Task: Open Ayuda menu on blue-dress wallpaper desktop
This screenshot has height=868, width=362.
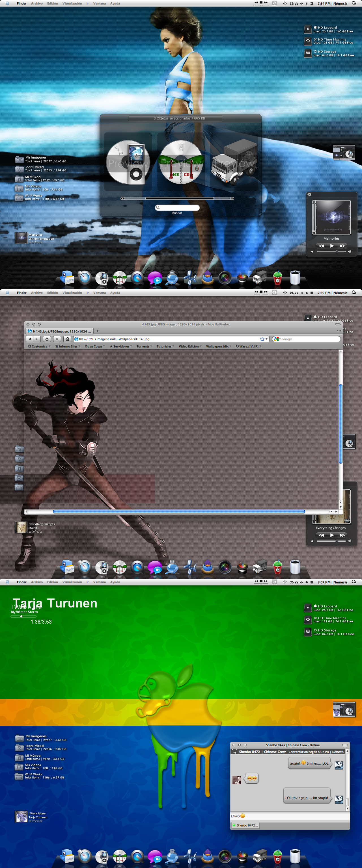Action: pyautogui.click(x=115, y=3)
